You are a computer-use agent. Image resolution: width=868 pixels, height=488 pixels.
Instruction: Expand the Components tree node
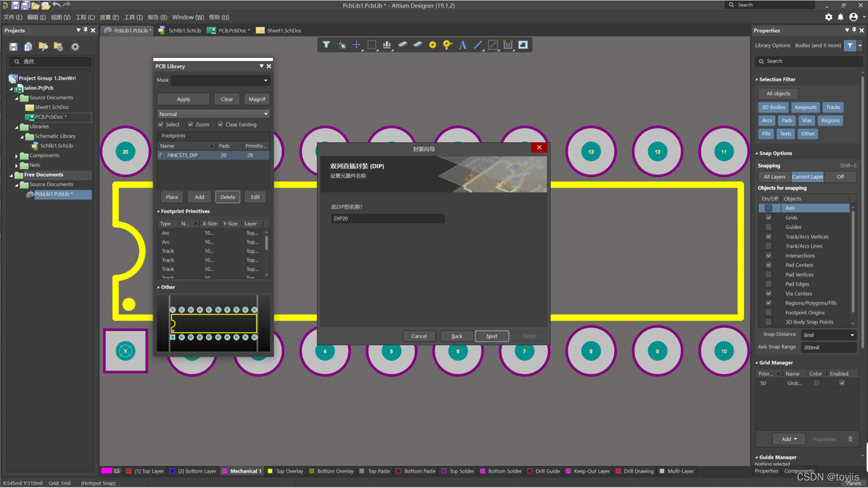17,156
